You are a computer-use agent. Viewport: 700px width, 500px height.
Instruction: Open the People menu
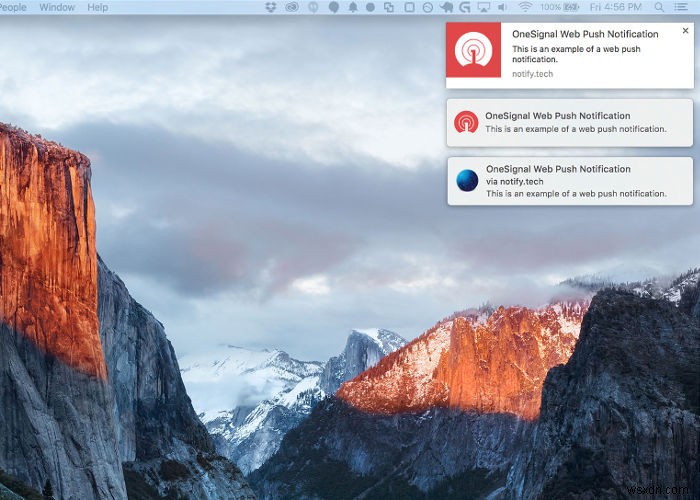coord(13,7)
